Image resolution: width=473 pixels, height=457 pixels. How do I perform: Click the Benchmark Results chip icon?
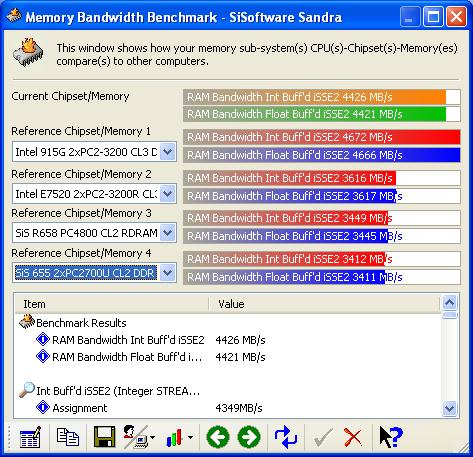pos(27,322)
